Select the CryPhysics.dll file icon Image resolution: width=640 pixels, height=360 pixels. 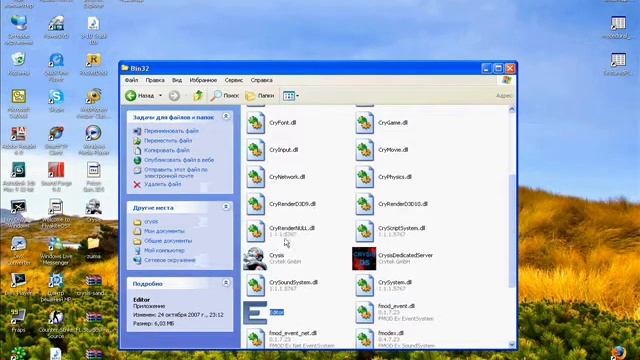[364, 178]
